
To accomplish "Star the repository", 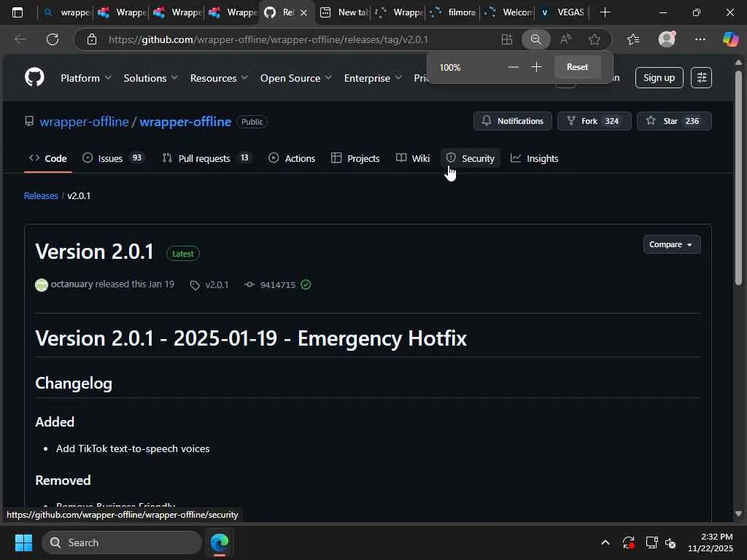I will point(673,121).
